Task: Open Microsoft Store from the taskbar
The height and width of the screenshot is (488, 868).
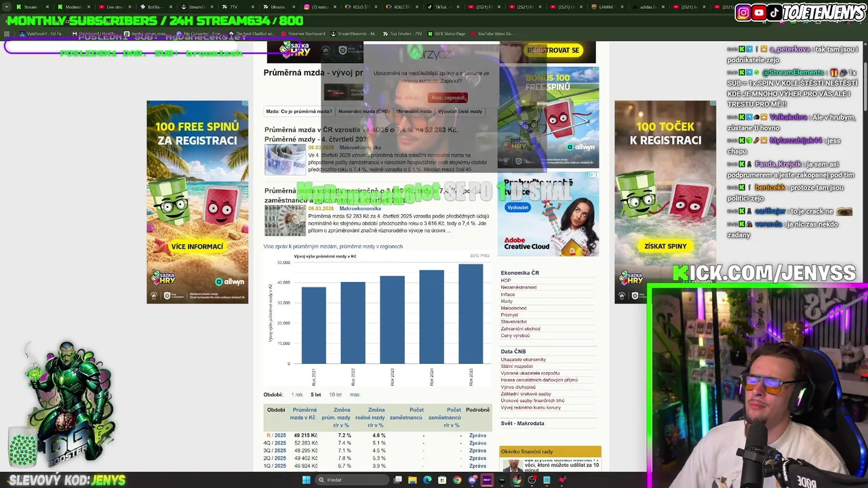Action: point(442,480)
